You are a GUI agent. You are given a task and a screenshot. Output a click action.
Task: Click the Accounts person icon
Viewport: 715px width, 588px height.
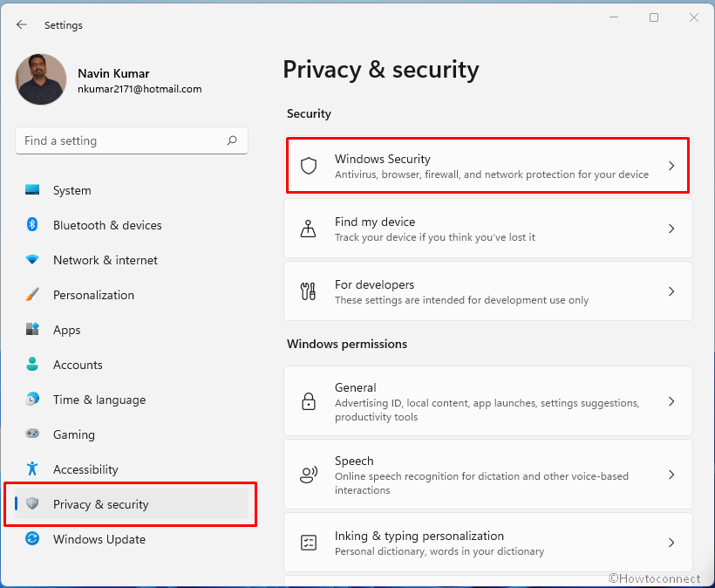coord(32,364)
